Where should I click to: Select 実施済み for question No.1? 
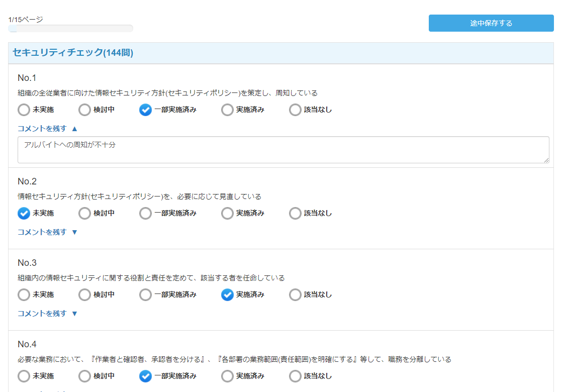tap(227, 110)
